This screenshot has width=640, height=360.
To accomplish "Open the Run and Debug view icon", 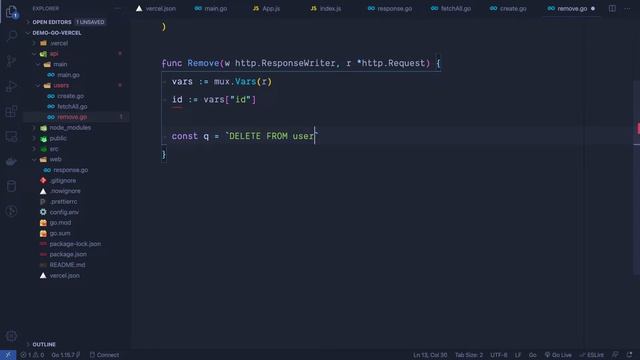I will (x=11, y=86).
